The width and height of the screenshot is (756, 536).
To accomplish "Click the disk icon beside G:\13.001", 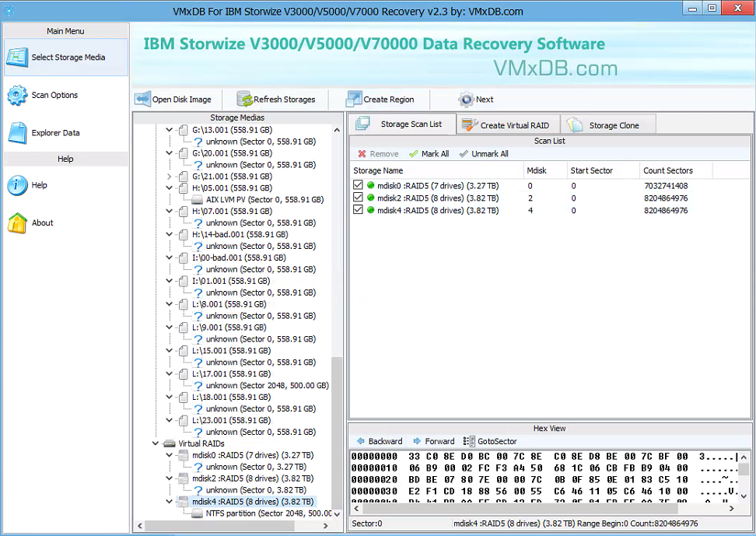I will pos(184,130).
